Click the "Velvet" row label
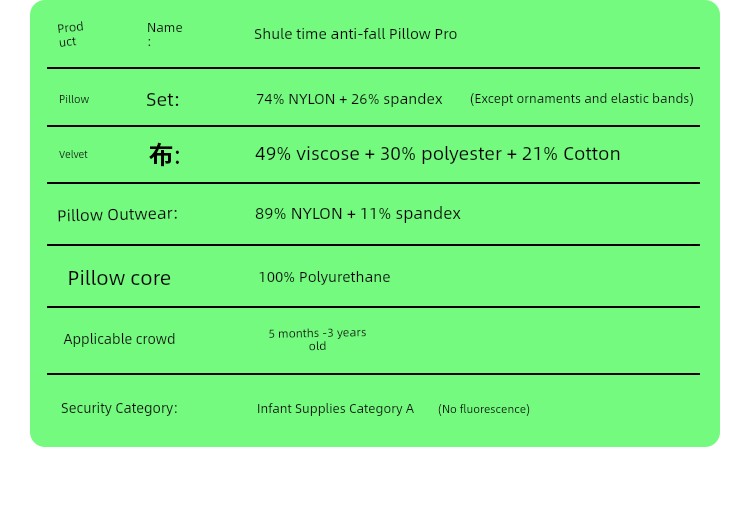This screenshot has width=750, height=522. (73, 155)
